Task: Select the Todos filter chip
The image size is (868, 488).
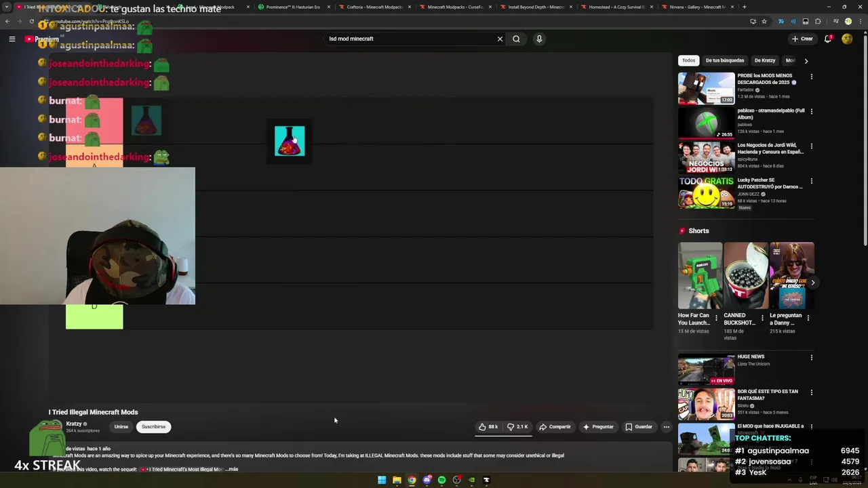Action: [688, 60]
